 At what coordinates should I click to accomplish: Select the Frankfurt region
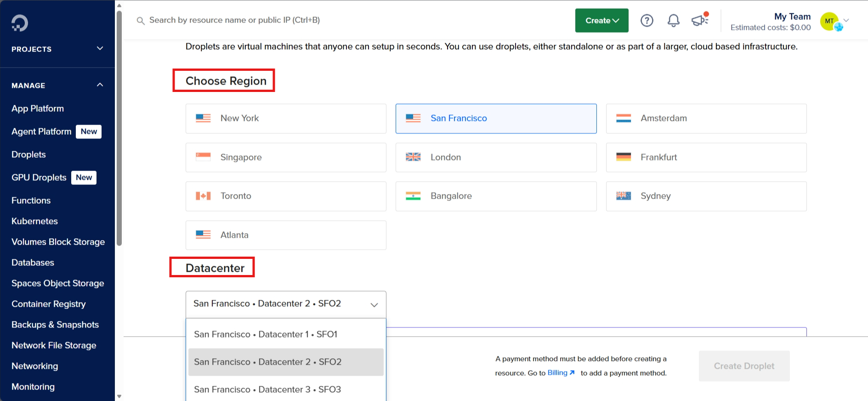[x=706, y=157]
